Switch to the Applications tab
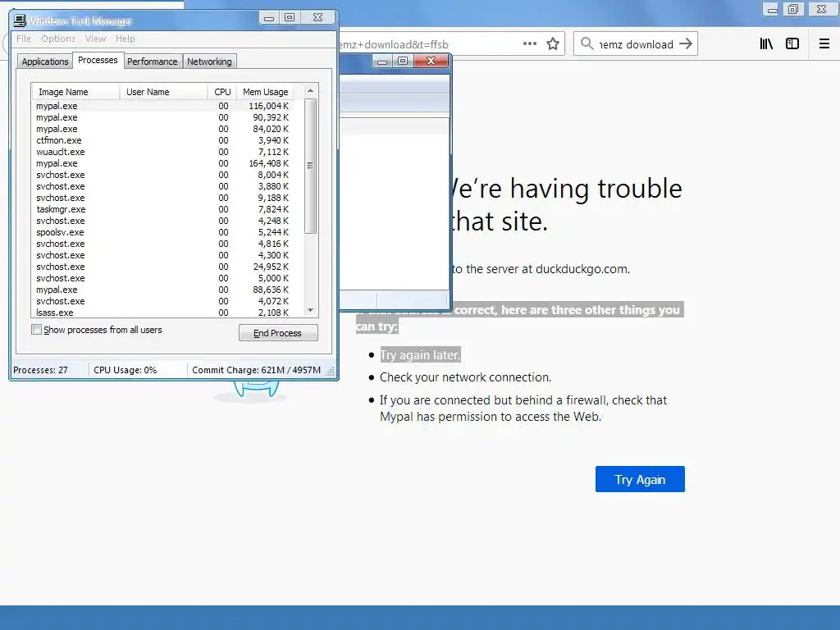The height and width of the screenshot is (630, 840). pyautogui.click(x=45, y=62)
